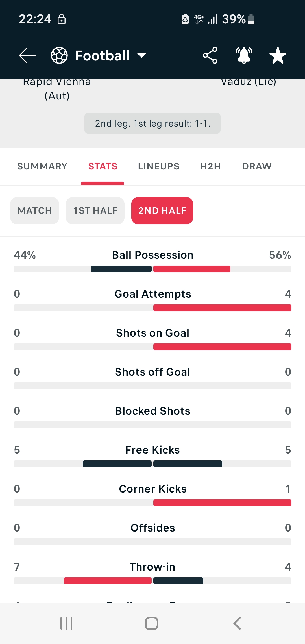Expand the Football sport dropdown arrow
This screenshot has height=644, width=305.
142,55
